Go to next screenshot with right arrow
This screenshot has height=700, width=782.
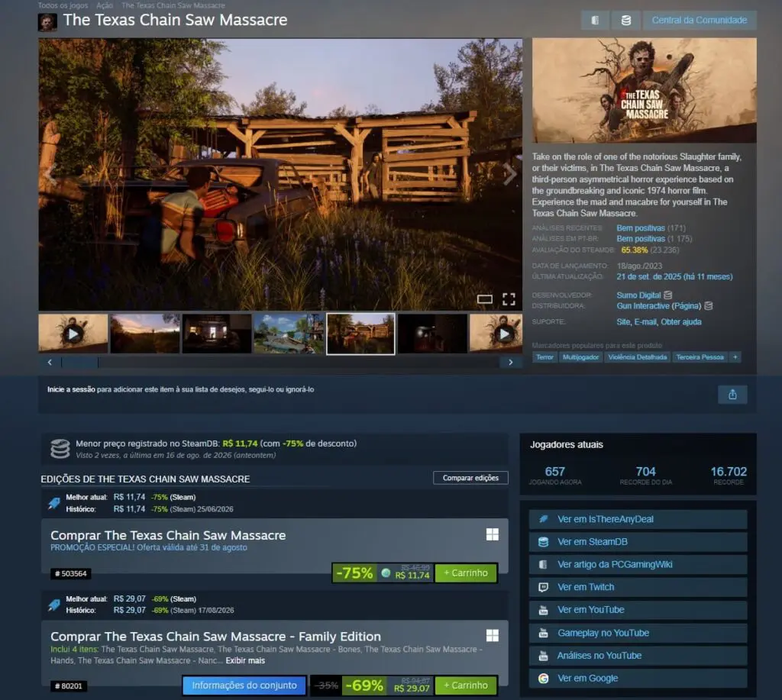pos(509,174)
